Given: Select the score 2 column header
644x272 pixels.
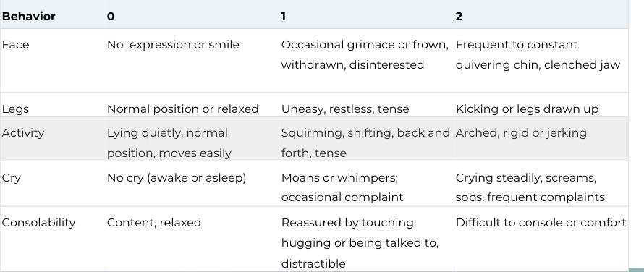Looking at the screenshot, I should (459, 17).
